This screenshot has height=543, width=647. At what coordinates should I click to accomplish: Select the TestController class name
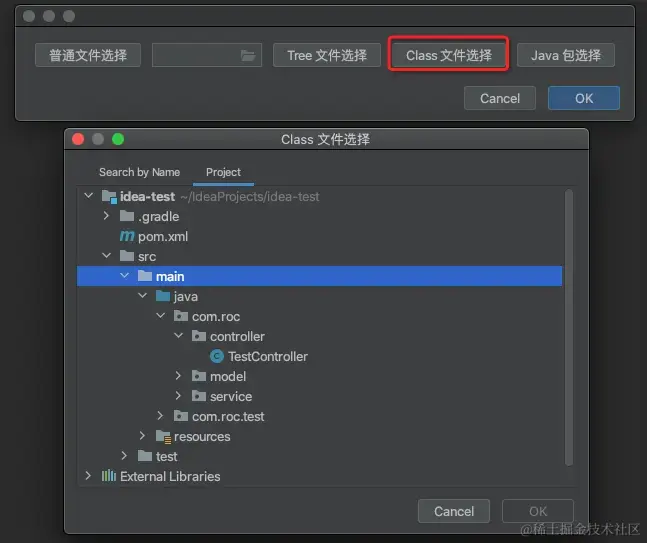click(x=268, y=356)
